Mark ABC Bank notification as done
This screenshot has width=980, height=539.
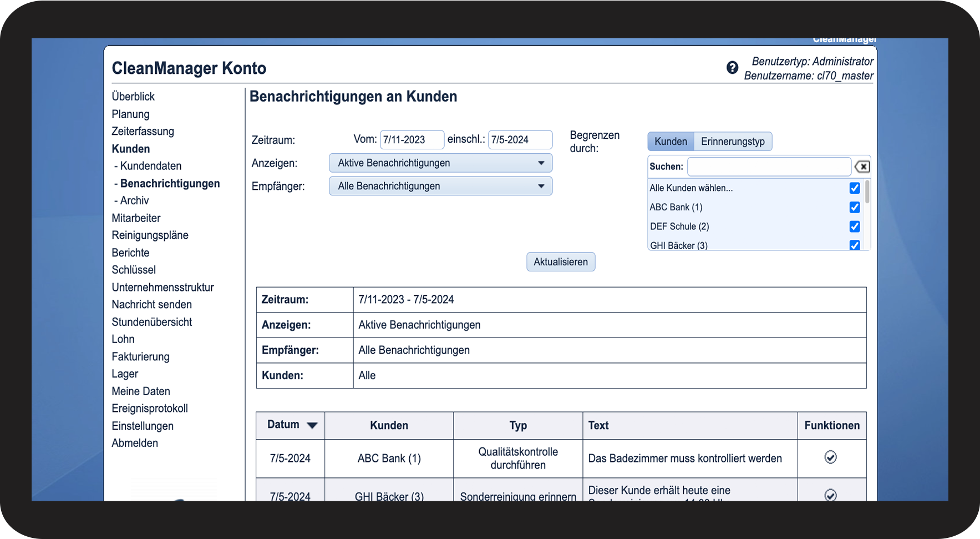[x=830, y=457]
